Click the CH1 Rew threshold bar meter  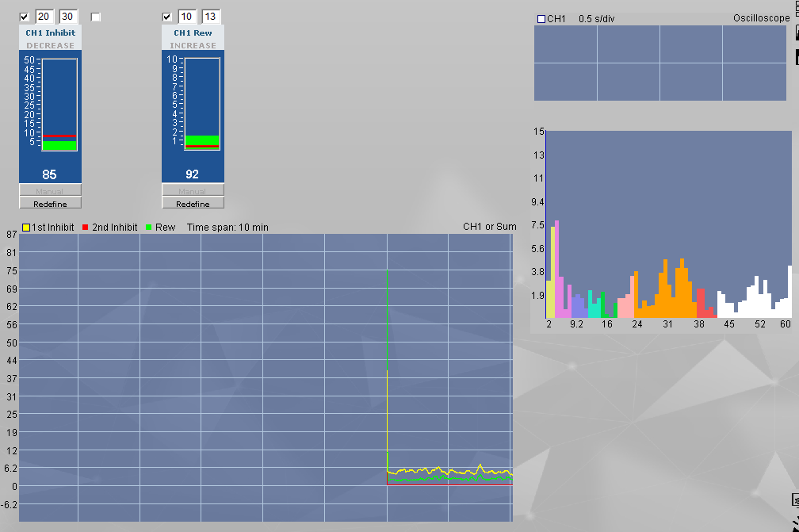(202, 104)
